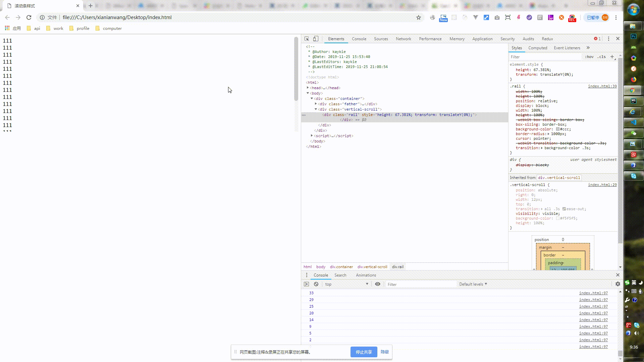Select the body breadcrumb item
644x362 pixels.
coord(321,267)
